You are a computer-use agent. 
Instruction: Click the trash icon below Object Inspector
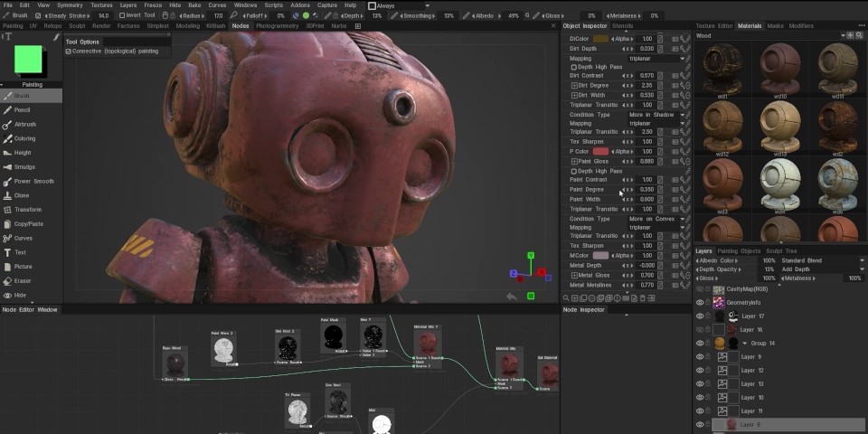tap(643, 298)
